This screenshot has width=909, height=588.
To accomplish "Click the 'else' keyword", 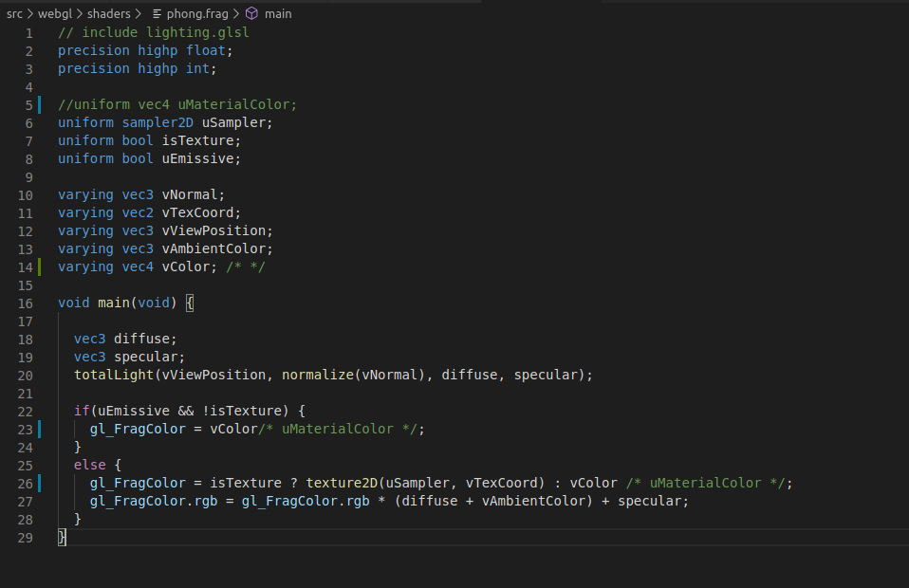I will 90,465.
